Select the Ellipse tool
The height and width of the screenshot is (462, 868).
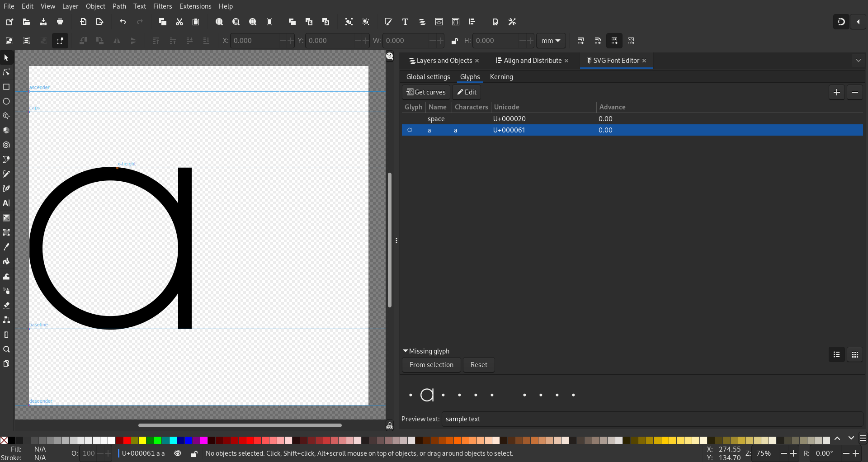pos(6,101)
